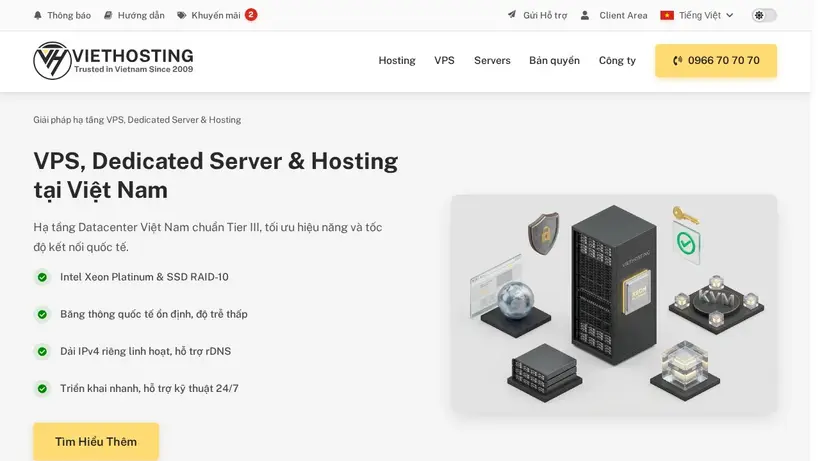
Task: Click the VPS, Dedicated Server & Hosting heading
Action: tap(215, 176)
